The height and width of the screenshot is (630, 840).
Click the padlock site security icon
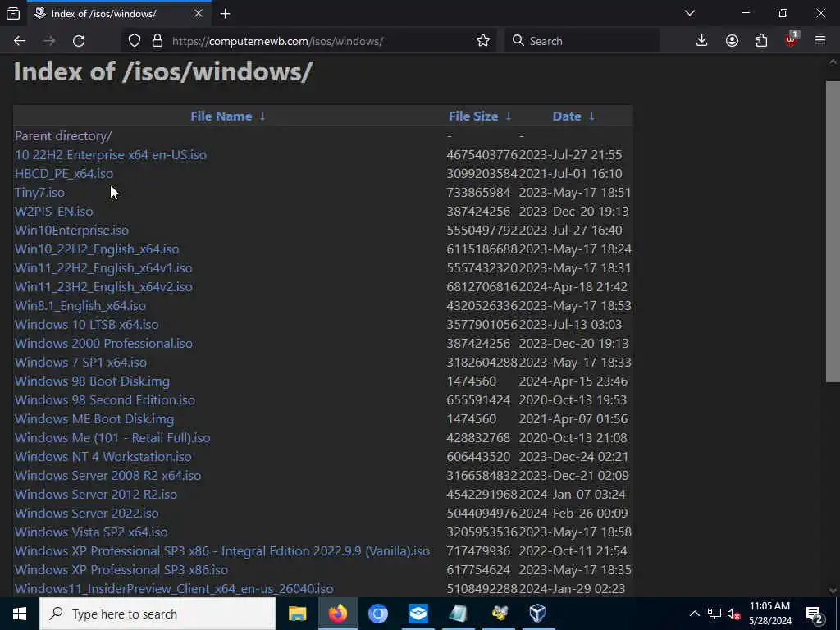point(157,41)
